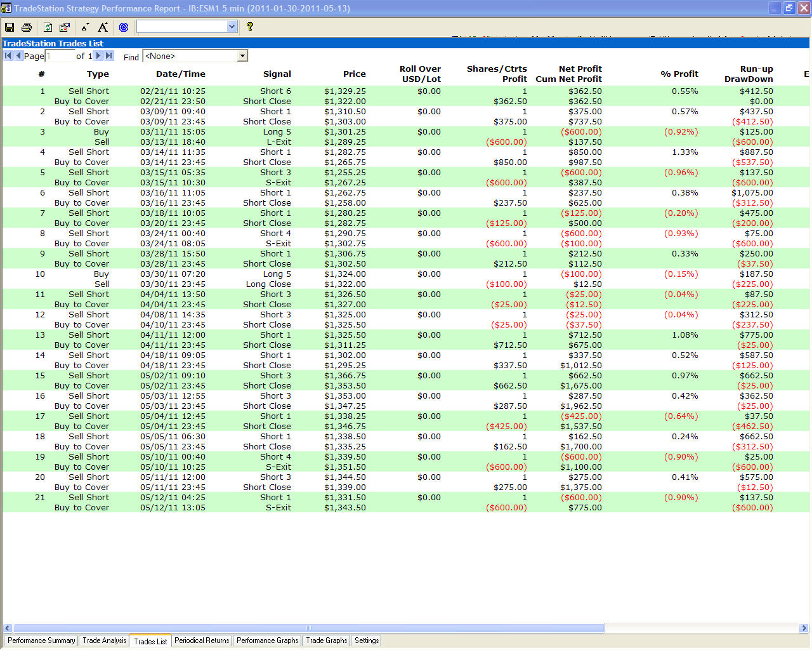This screenshot has height=650, width=812.
Task: Jump to last page arrow
Action: [108, 56]
